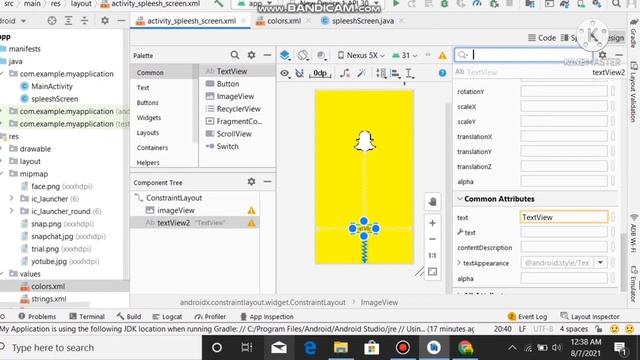Zoom in on the design surface
This screenshot has height=360, width=640.
click(433, 223)
